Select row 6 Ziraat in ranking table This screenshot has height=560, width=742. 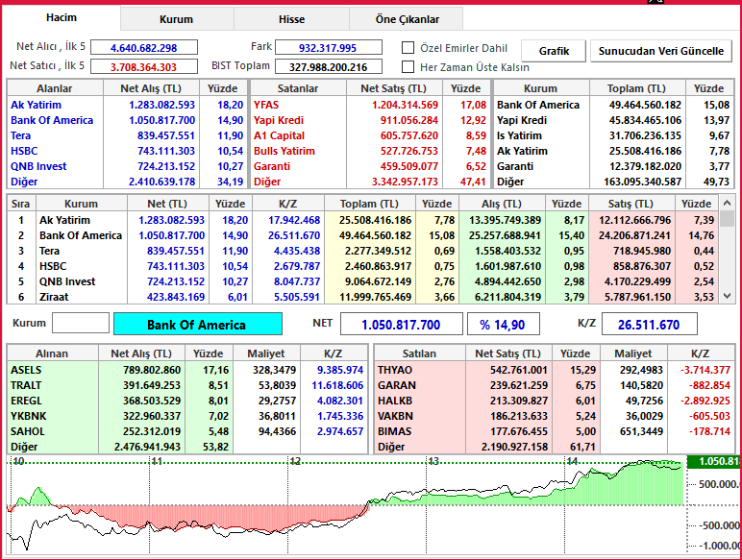click(364, 297)
